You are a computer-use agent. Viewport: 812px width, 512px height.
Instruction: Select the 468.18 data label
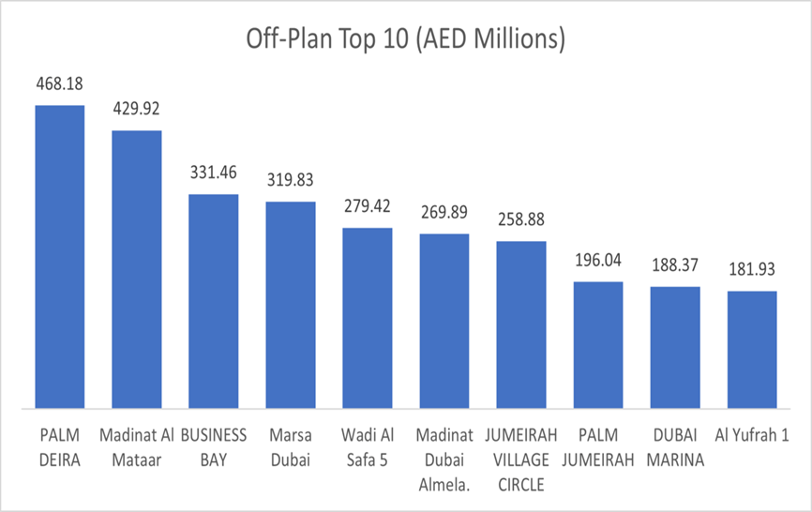[60, 85]
